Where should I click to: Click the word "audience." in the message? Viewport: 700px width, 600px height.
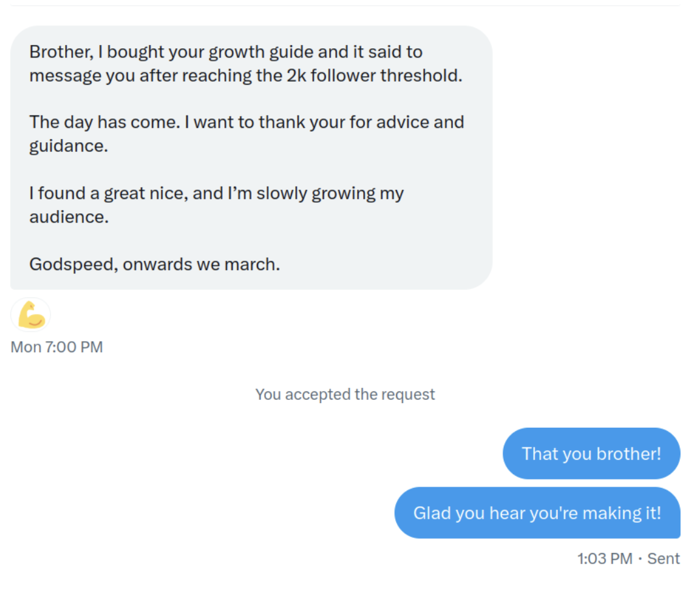coord(68,217)
